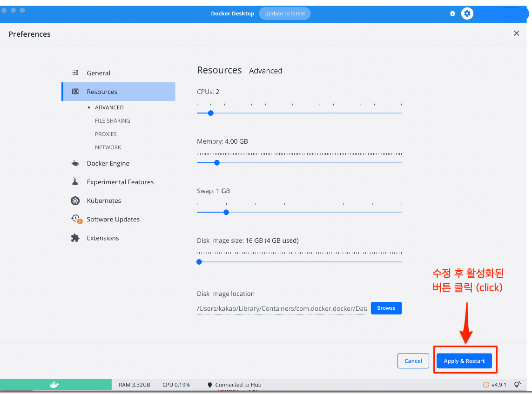The image size is (532, 394).
Task: Open the ADVANCED resources sub-item
Action: click(109, 107)
